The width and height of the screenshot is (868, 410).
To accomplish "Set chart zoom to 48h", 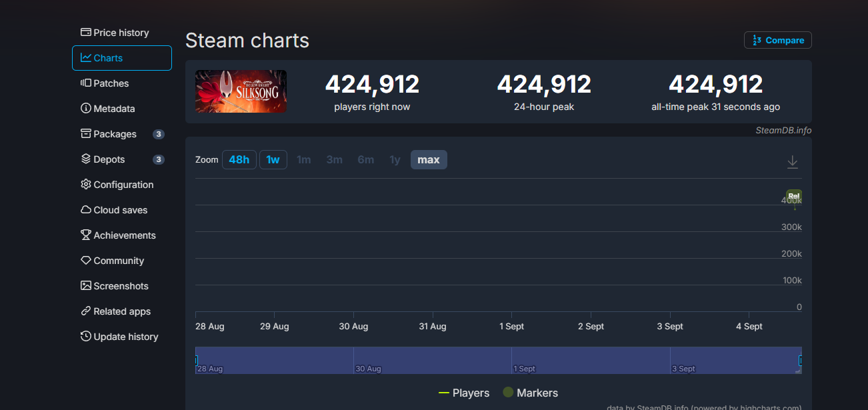I will click(239, 160).
